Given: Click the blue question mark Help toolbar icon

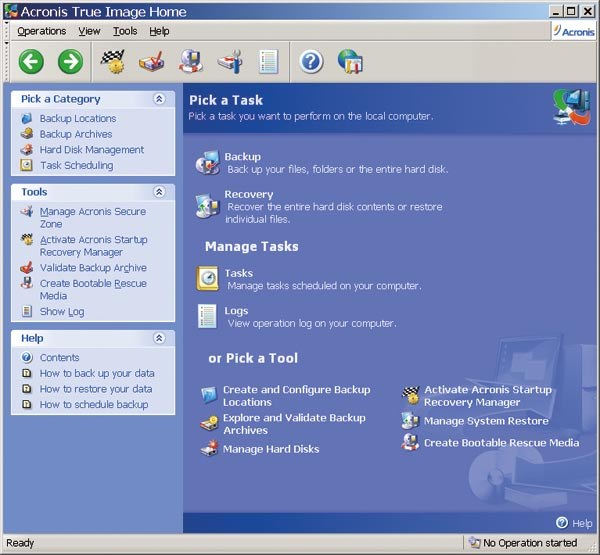Looking at the screenshot, I should pos(311,62).
